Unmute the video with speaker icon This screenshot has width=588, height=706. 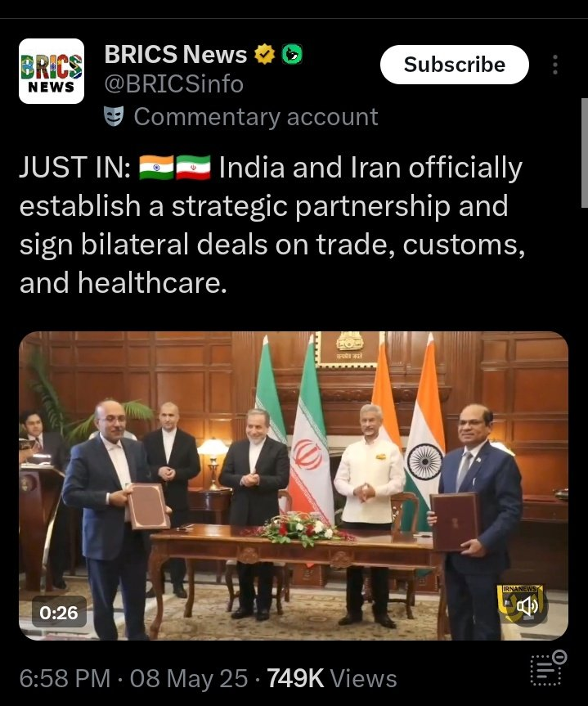point(527,606)
